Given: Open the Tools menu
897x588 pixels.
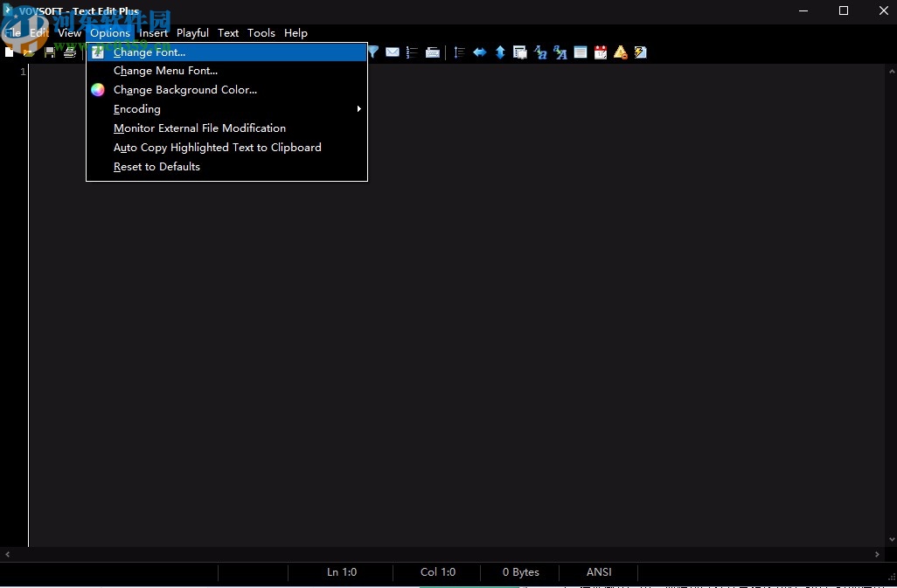Looking at the screenshot, I should pyautogui.click(x=261, y=32).
